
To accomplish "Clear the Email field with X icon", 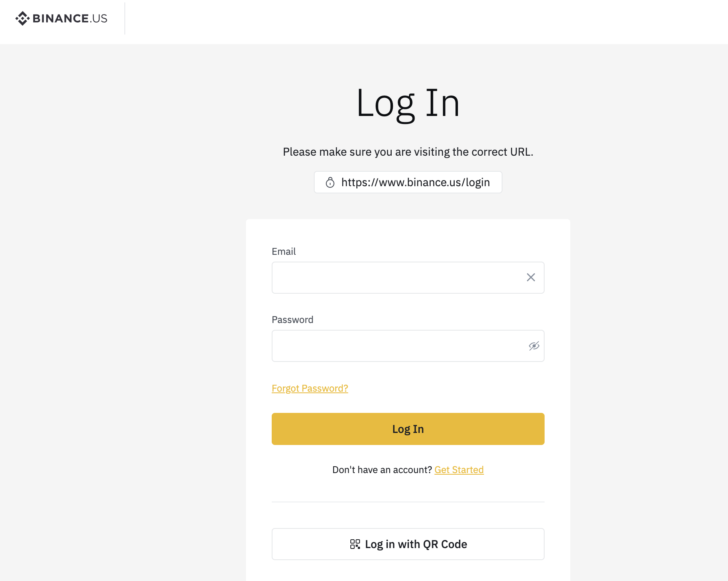I will coord(531,278).
